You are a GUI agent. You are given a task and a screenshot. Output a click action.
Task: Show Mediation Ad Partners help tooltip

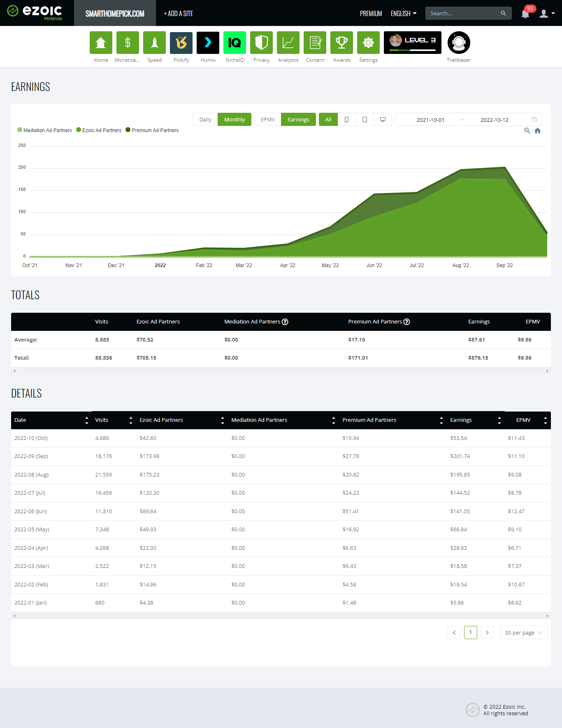(x=285, y=322)
